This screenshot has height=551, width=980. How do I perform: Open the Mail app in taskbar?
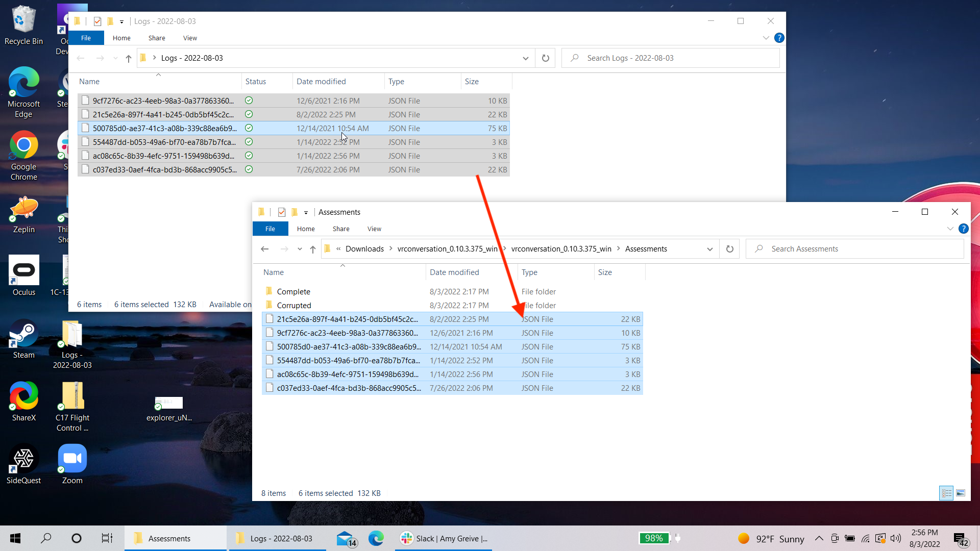click(346, 538)
